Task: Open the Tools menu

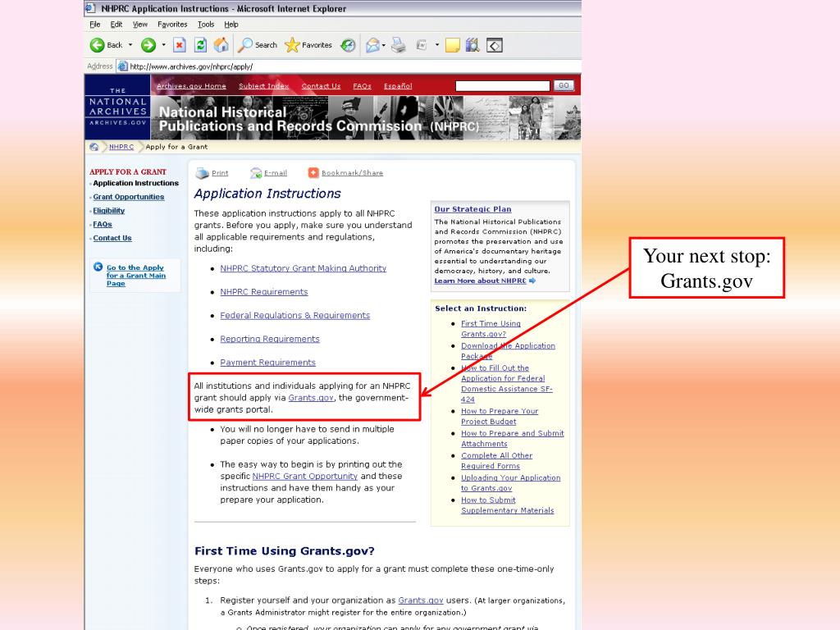Action: tap(206, 25)
